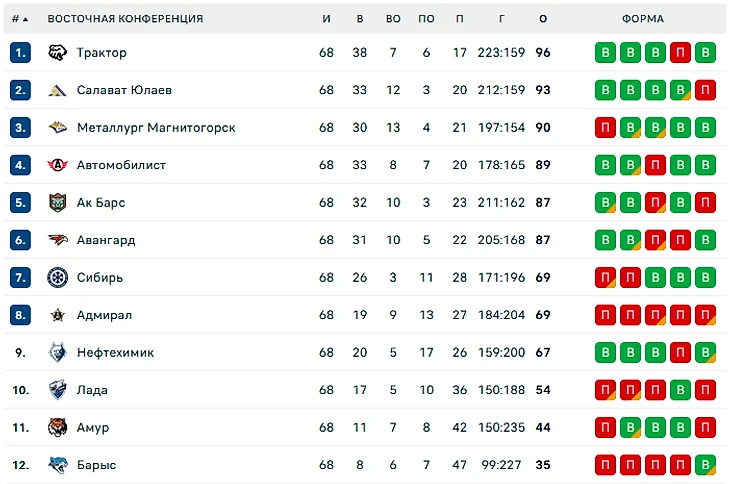Click the Salavat Yulaev team logo
Image resolution: width=730 pixels, height=484 pixels.
click(x=57, y=90)
